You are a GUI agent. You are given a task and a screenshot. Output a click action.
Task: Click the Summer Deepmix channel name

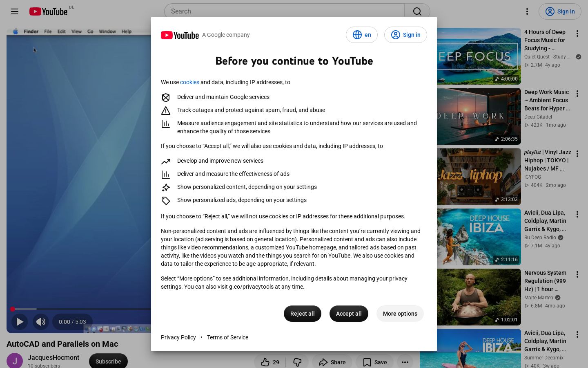[x=544, y=358]
